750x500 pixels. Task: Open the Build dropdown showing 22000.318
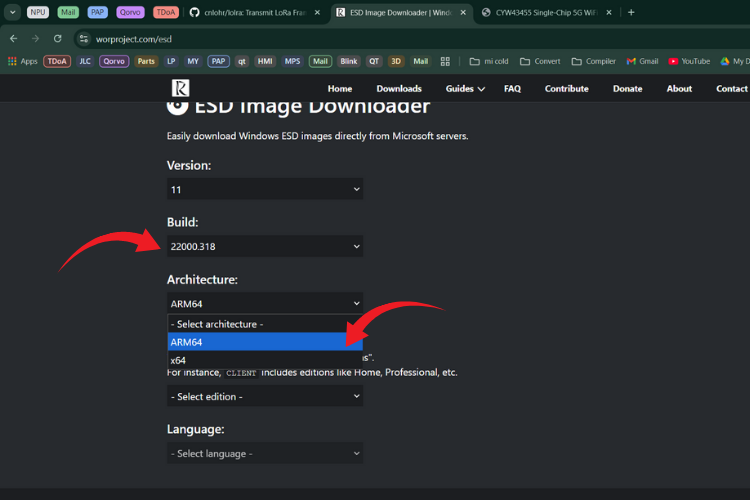pos(264,246)
